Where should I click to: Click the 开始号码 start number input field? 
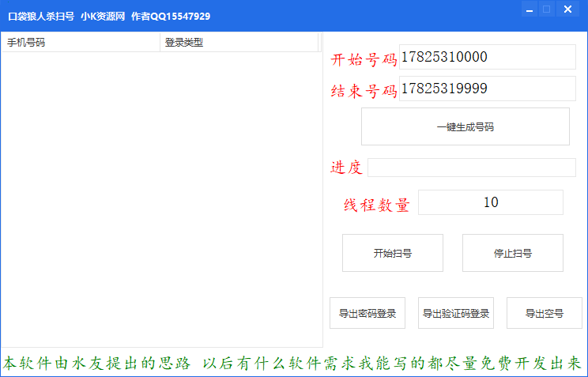[487, 57]
